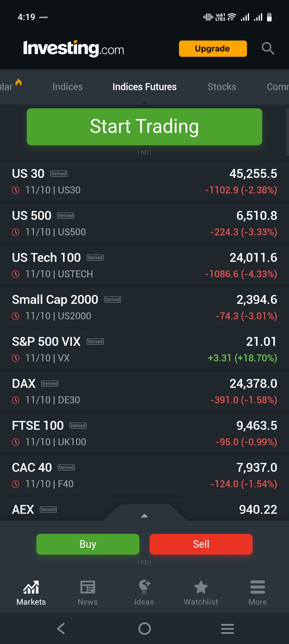Open the S&P 500 VIX row
Screen dimensions: 289x644
144,349
